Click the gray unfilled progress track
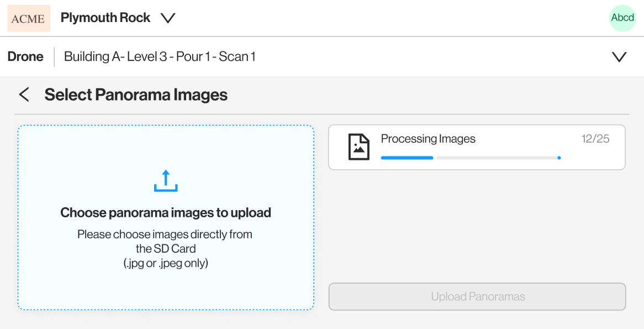Viewport: 644px width, 329px height. [497, 158]
